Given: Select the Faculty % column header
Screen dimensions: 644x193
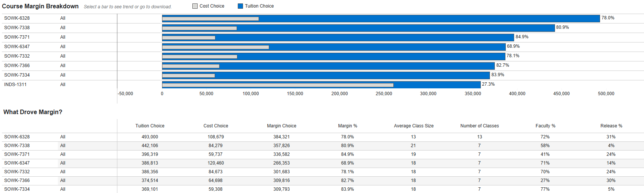Looking at the screenshot, I should coord(545,126).
